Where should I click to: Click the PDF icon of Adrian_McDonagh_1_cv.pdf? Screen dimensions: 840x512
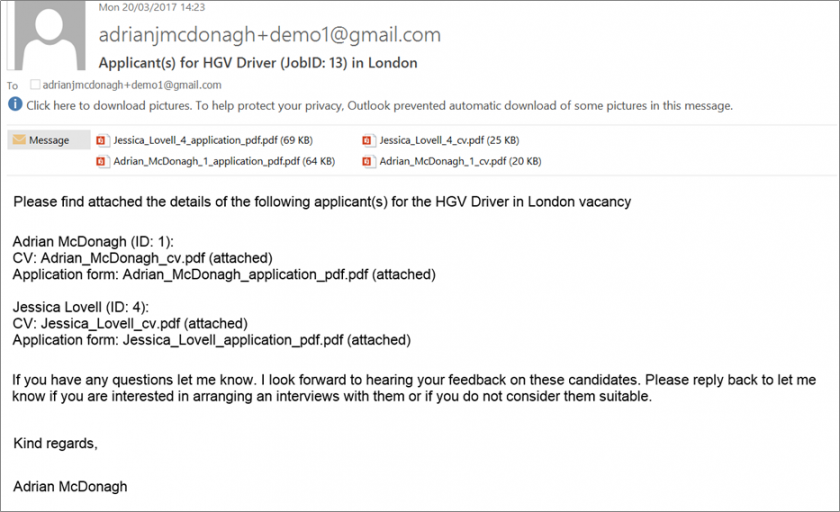368,161
